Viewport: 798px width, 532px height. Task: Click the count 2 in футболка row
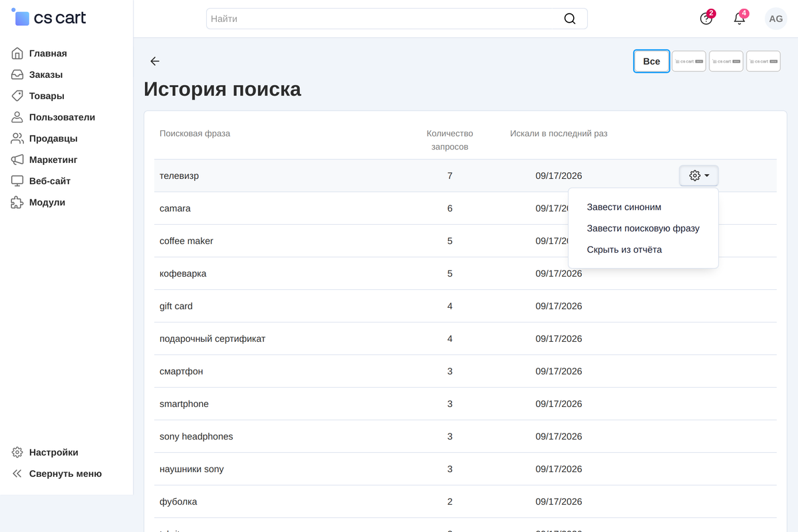click(x=450, y=501)
